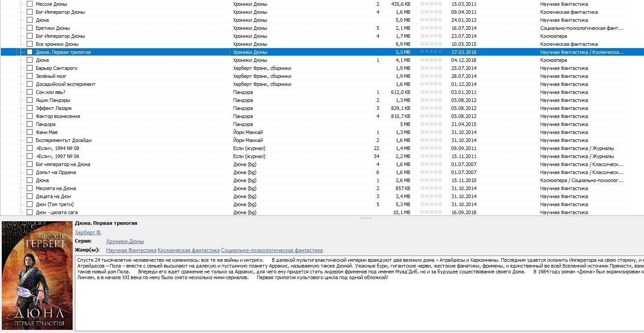Click the Дюна book cover thumbnail
The height and width of the screenshot is (333, 644).
click(37, 275)
